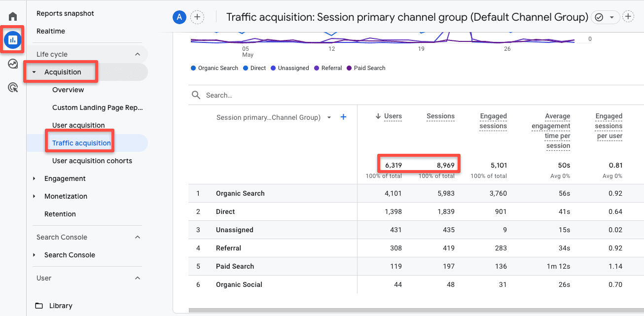Open the Advertising cursor target icon

pos(13,88)
